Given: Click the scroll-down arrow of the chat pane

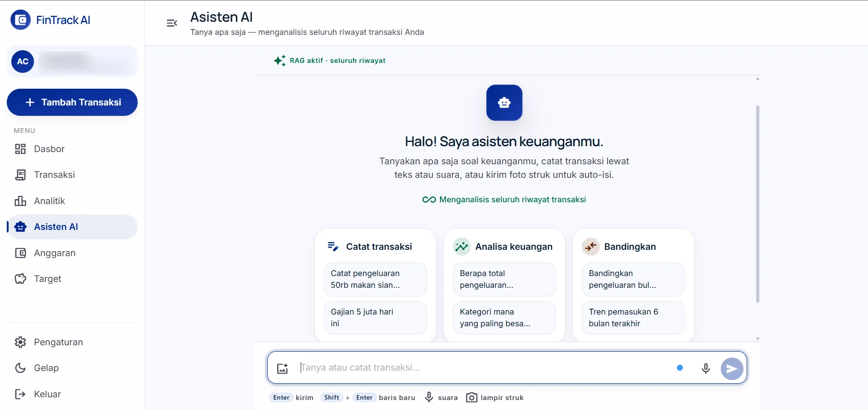Looking at the screenshot, I should coord(758,338).
